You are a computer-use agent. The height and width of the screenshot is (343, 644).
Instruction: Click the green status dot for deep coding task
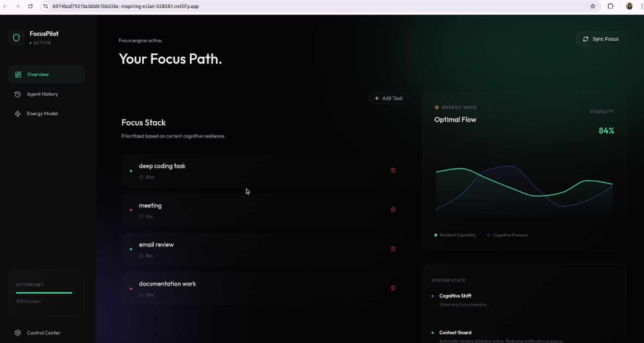click(x=131, y=171)
